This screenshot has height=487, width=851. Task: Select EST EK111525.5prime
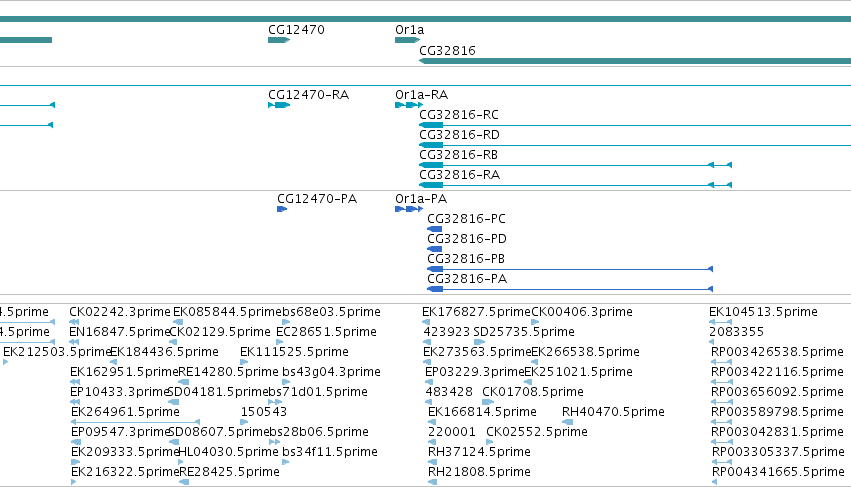[x=294, y=352]
